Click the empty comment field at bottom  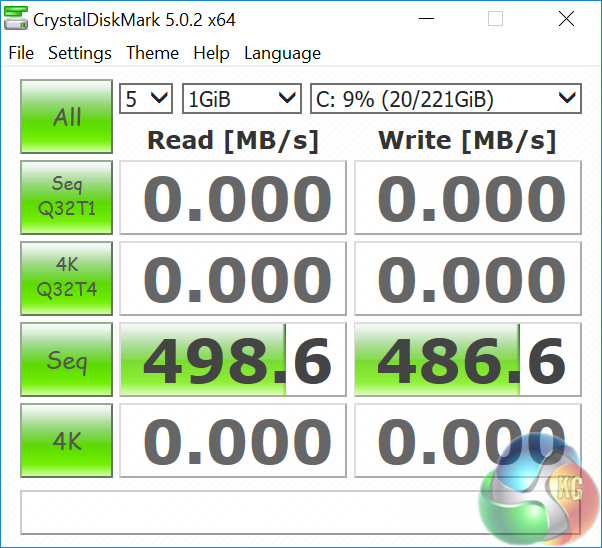tap(301, 512)
